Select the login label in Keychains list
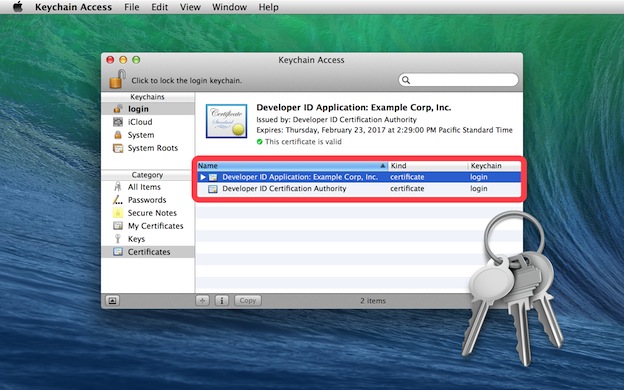Image resolution: width=624 pixels, height=390 pixels. [x=138, y=109]
